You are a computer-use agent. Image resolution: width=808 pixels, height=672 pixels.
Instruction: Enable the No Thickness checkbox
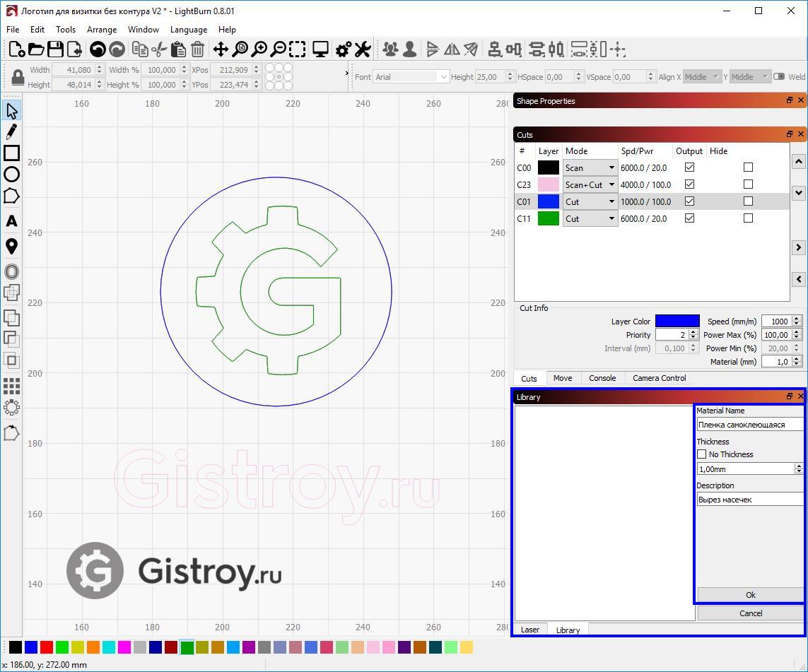[701, 454]
